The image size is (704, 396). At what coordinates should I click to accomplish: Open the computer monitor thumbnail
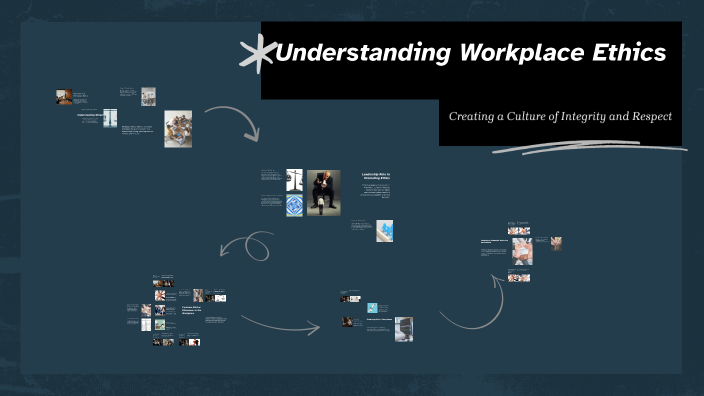404,329
